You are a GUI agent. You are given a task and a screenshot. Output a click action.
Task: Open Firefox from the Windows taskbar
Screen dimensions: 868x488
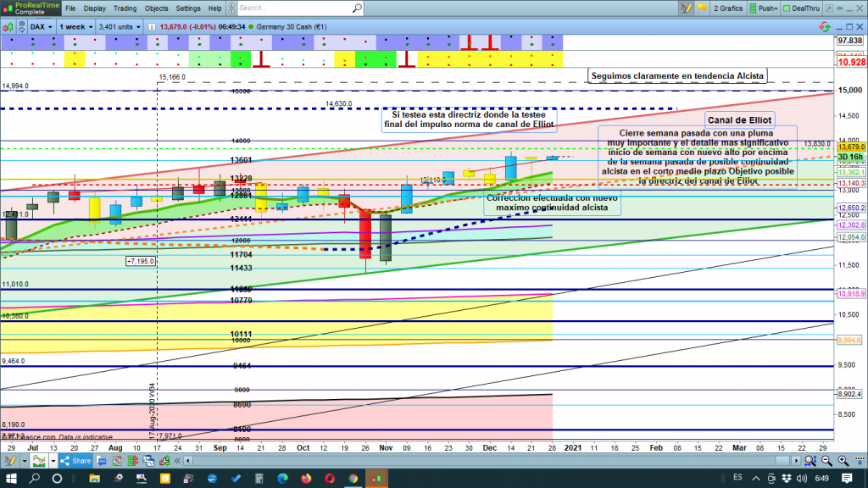click(306, 479)
